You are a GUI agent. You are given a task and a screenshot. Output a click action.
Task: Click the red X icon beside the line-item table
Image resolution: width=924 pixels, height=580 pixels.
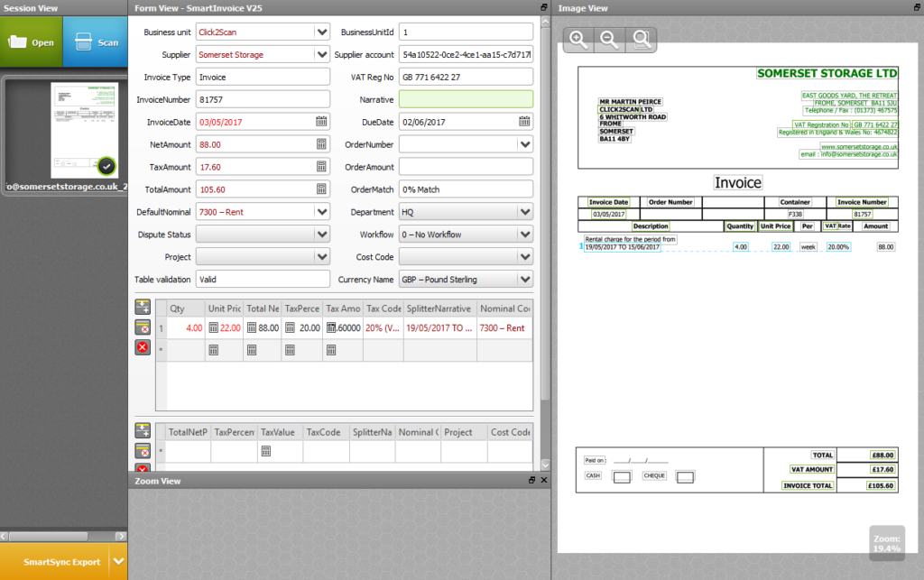click(x=143, y=347)
